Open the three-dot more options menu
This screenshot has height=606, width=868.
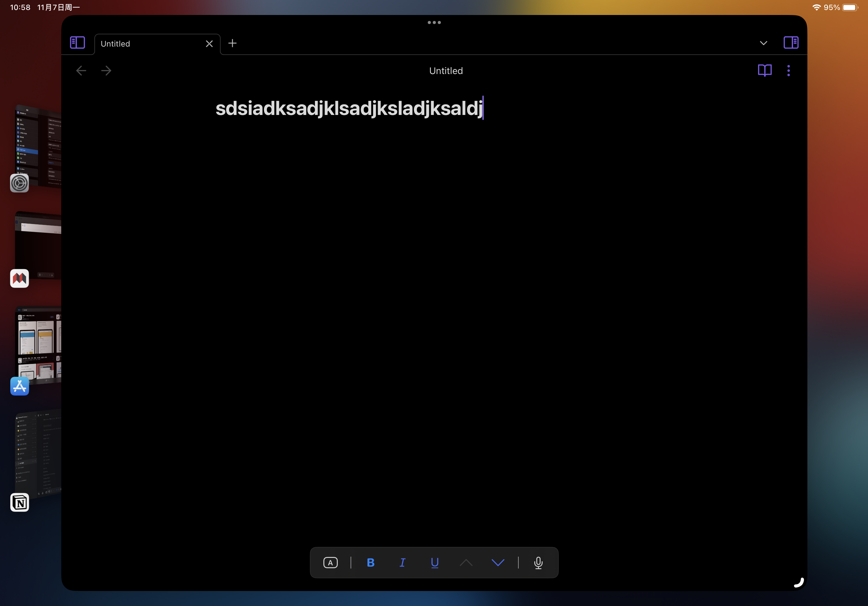[x=789, y=70]
